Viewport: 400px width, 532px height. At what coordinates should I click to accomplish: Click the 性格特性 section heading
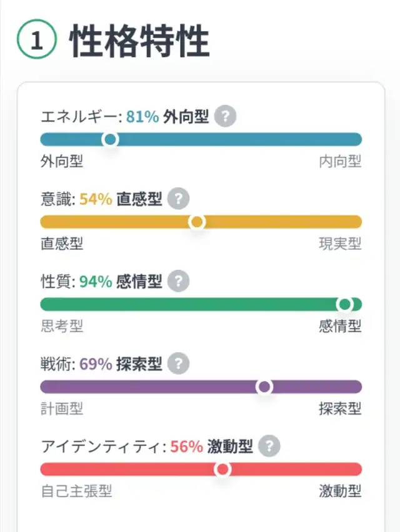139,42
